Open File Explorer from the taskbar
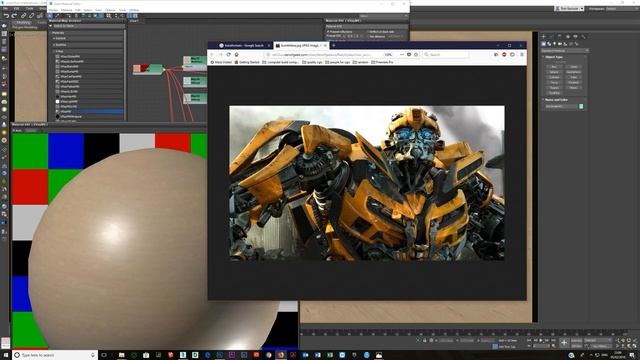Screen dimensions: 640x360 point(122,355)
